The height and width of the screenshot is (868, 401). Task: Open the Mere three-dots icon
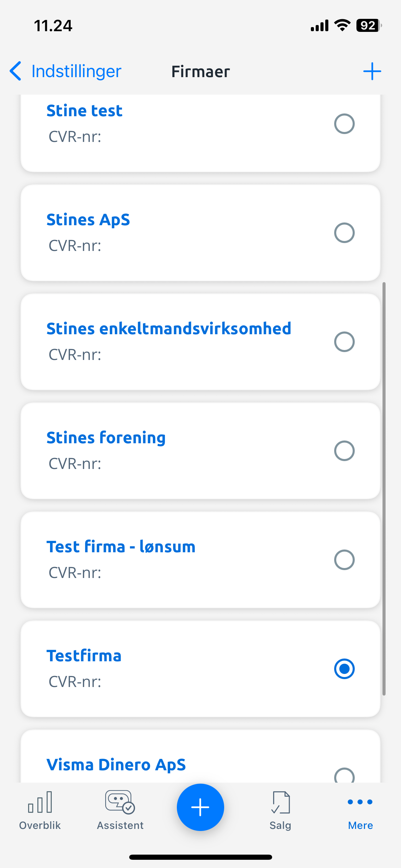360,802
